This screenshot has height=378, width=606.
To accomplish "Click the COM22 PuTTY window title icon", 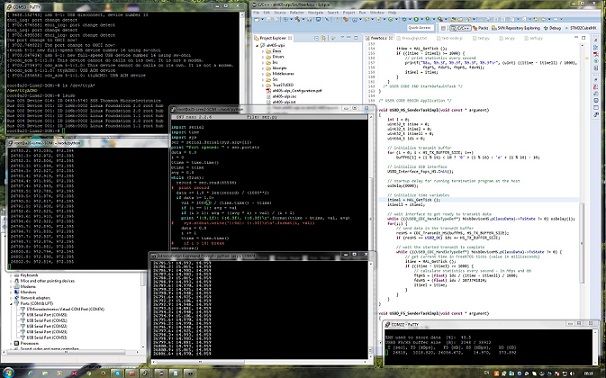I will (x=388, y=324).
